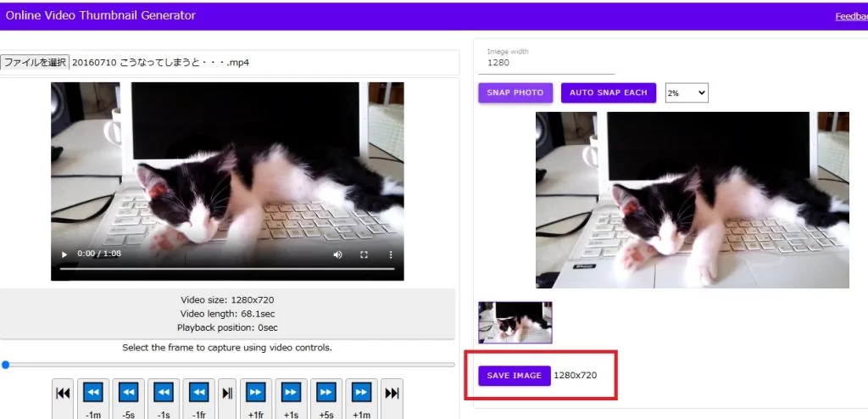Click the Video length: 68.1sec text

point(227,314)
